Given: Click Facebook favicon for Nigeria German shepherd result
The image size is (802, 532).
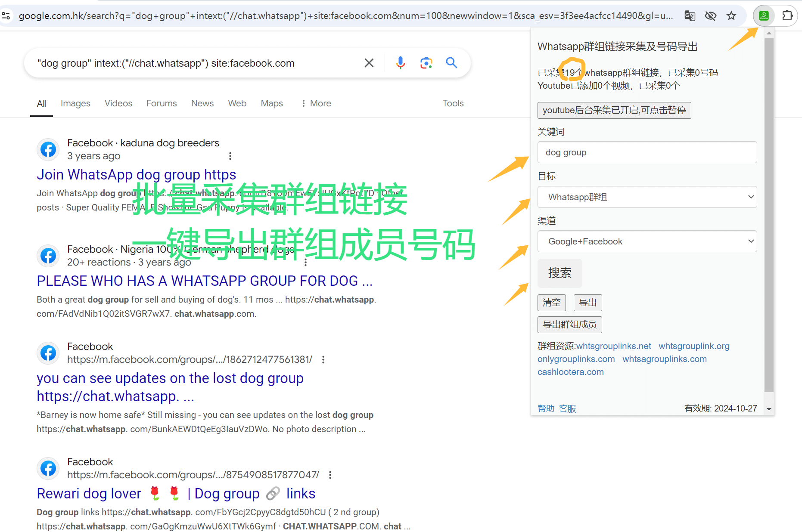Looking at the screenshot, I should pos(48,256).
